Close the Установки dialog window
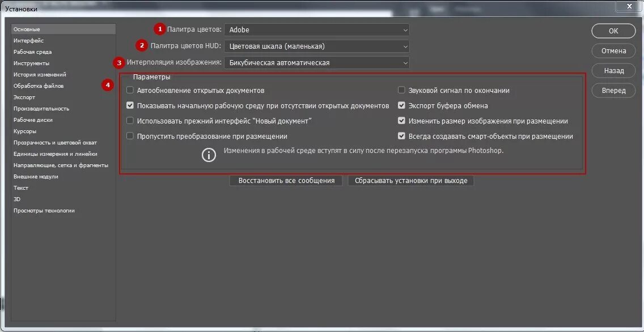The height and width of the screenshot is (332, 644). click(629, 7)
